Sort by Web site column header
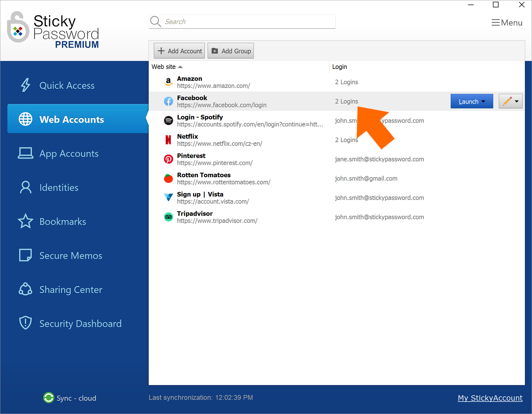 click(167, 67)
